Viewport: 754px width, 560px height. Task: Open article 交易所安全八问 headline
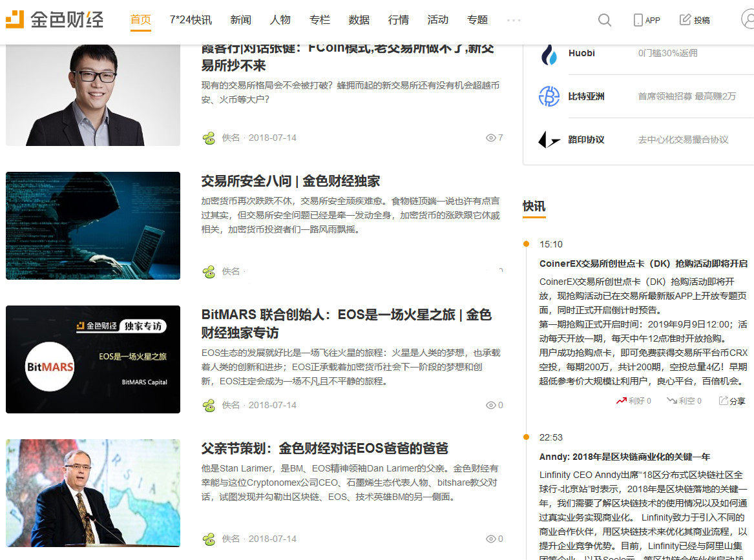[291, 181]
